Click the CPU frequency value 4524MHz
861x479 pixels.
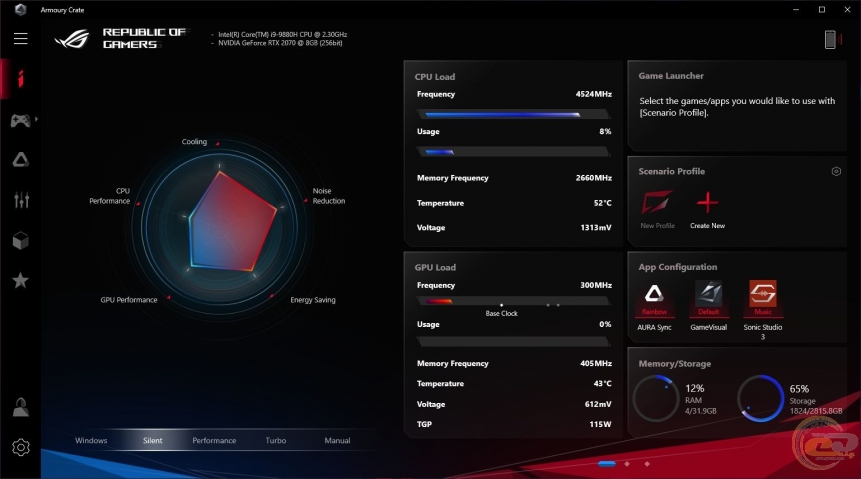[x=594, y=94]
